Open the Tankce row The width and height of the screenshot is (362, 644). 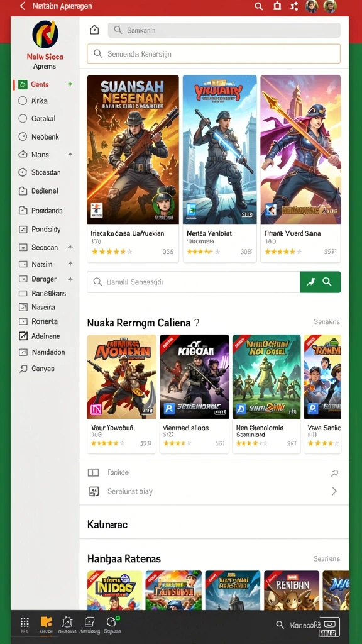pos(214,473)
